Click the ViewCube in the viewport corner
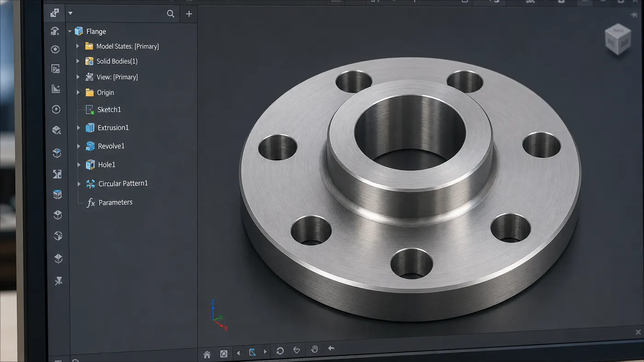This screenshot has height=362, width=644. (x=618, y=40)
